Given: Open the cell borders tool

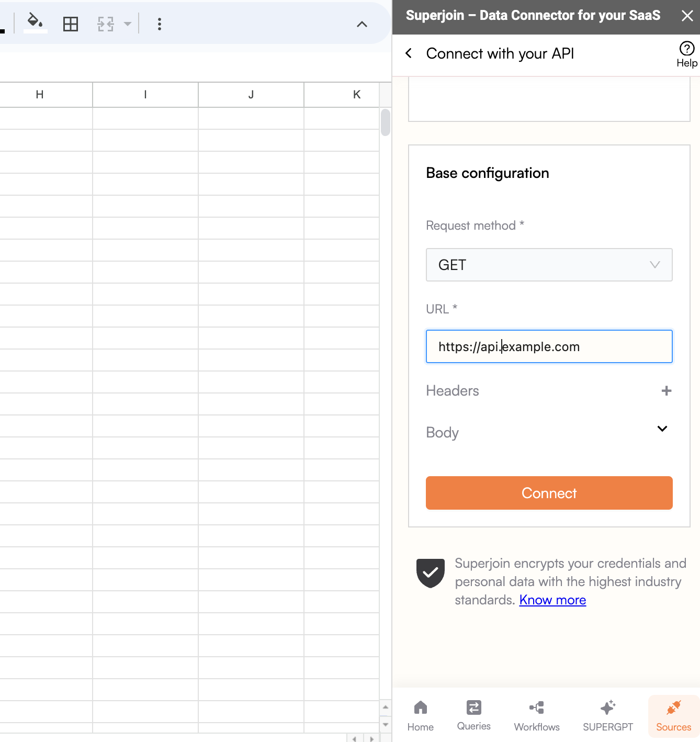Looking at the screenshot, I should (71, 24).
